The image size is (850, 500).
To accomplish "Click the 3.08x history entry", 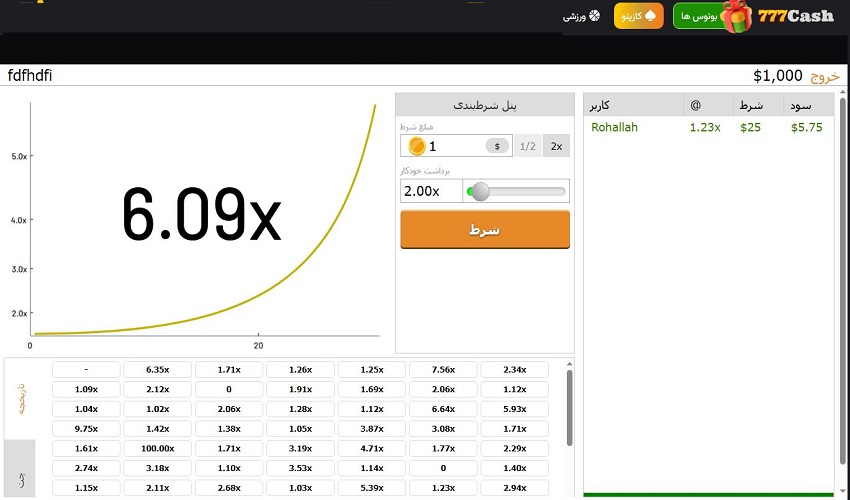I will 443,428.
